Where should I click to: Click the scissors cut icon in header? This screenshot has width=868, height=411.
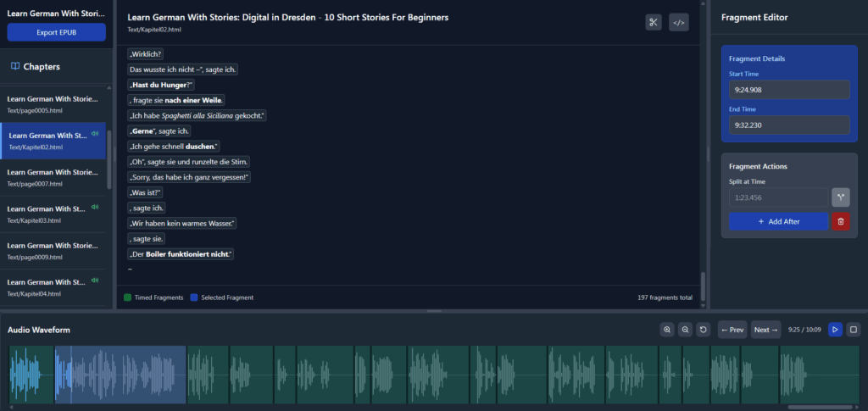point(654,22)
